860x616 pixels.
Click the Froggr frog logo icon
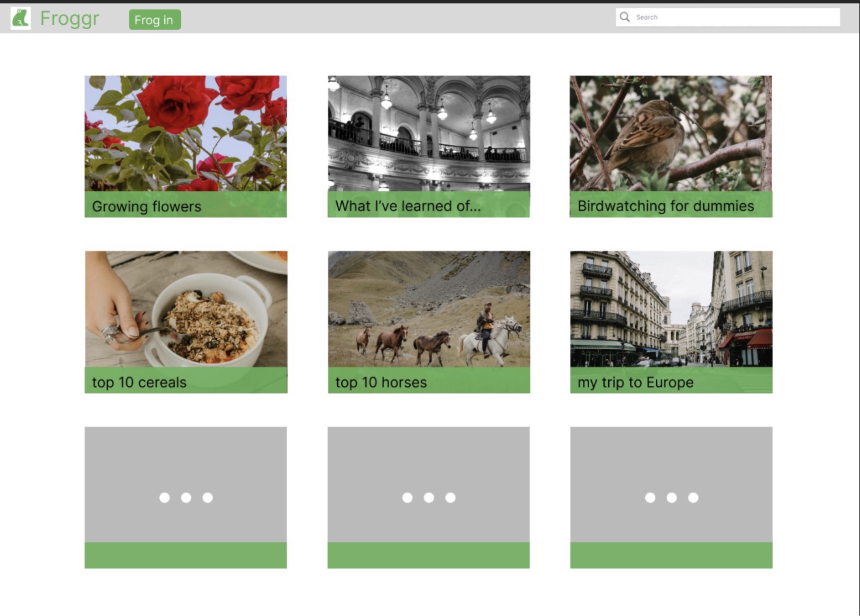click(x=20, y=18)
